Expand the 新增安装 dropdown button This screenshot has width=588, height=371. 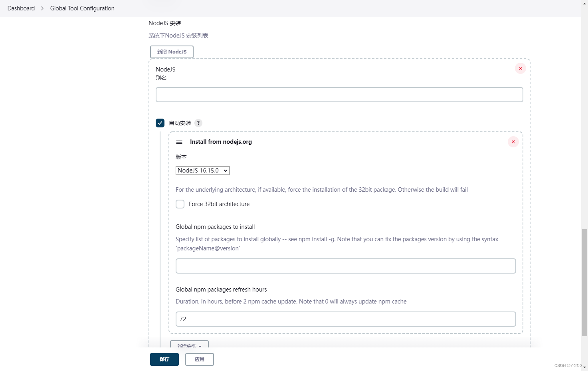pos(189,345)
